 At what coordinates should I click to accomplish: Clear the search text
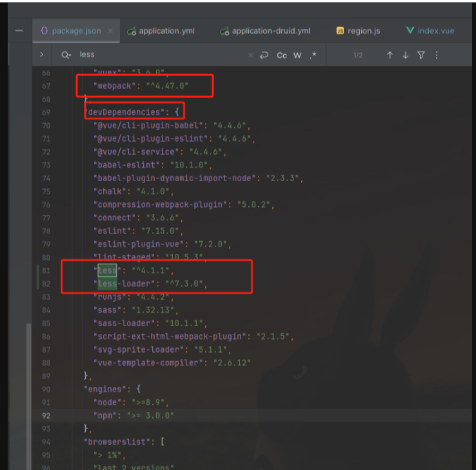250,55
